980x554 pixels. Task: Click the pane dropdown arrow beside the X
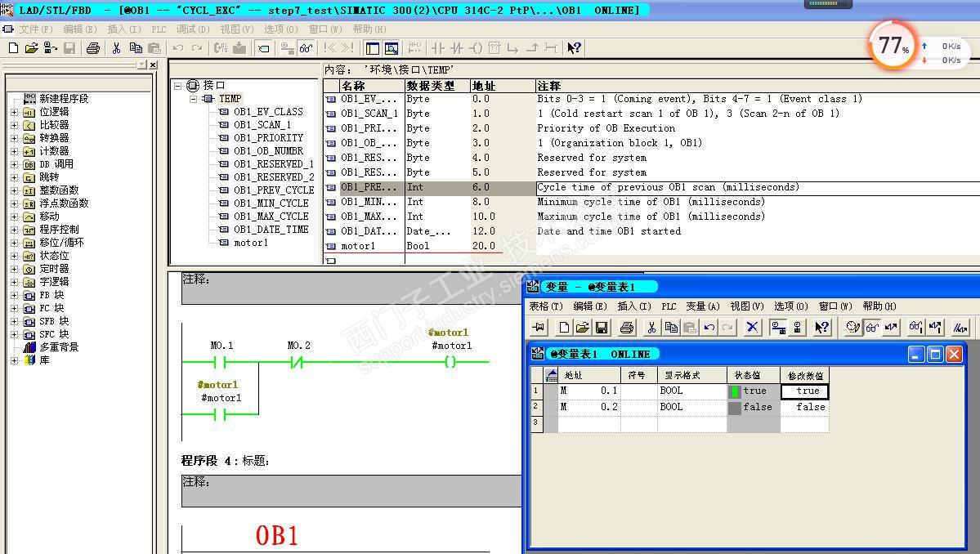coord(142,65)
